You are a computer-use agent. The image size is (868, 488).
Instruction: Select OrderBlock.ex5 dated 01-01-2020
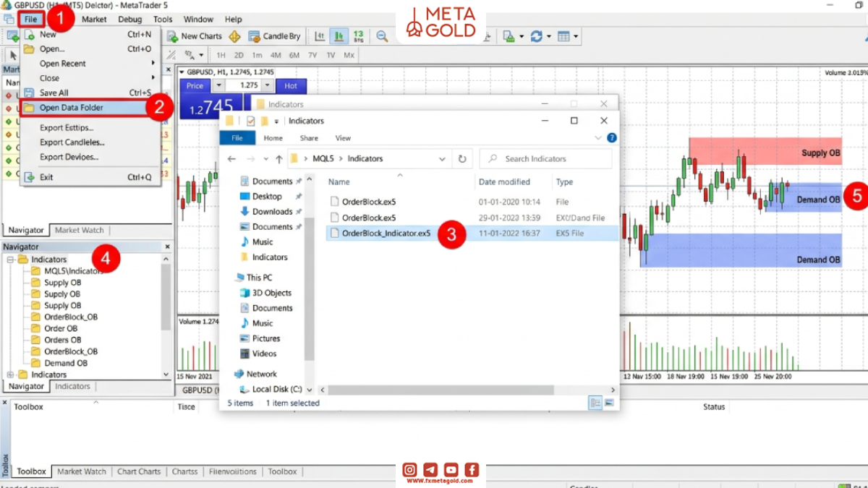(473, 202)
